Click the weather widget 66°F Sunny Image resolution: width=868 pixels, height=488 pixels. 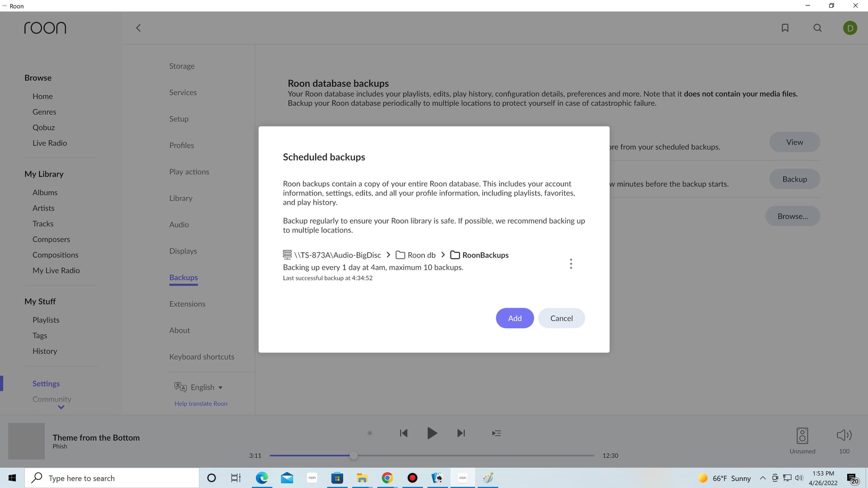coord(725,478)
